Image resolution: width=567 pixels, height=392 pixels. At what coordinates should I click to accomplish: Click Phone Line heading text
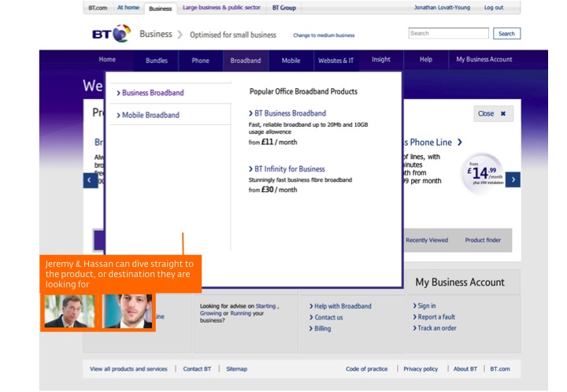(428, 142)
